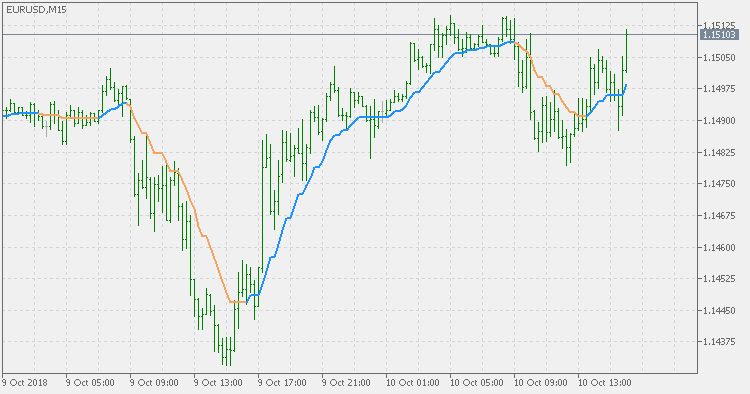
Task: Click the 10 Oct 05:00 time label
Action: pyautogui.click(x=476, y=383)
